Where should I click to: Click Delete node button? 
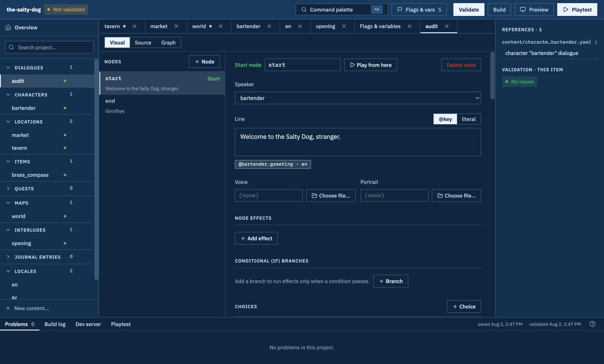461,65
